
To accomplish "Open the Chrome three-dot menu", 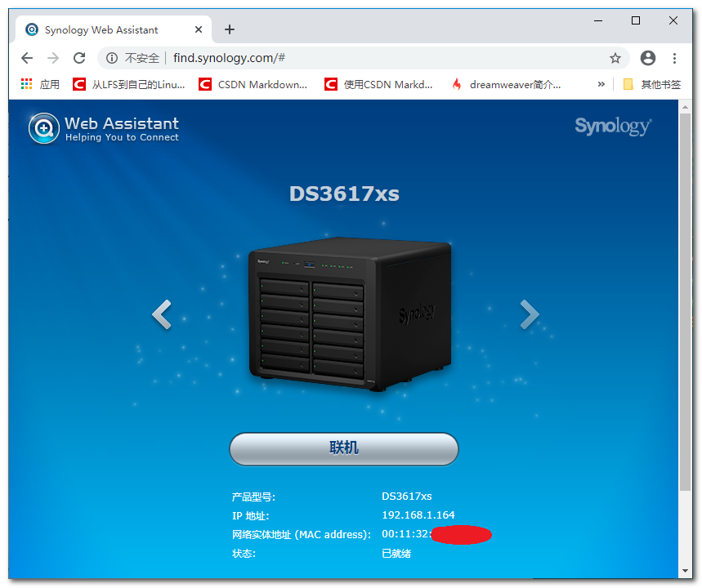I will tap(674, 58).
